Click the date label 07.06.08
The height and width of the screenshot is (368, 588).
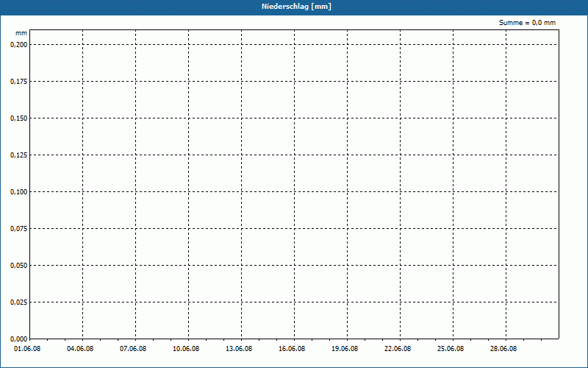point(133,349)
